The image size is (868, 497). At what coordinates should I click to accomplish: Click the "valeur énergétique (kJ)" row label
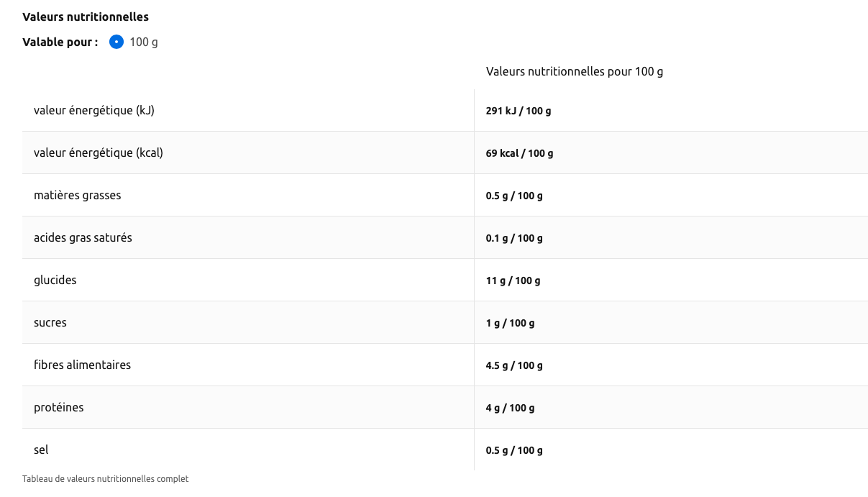94,110
